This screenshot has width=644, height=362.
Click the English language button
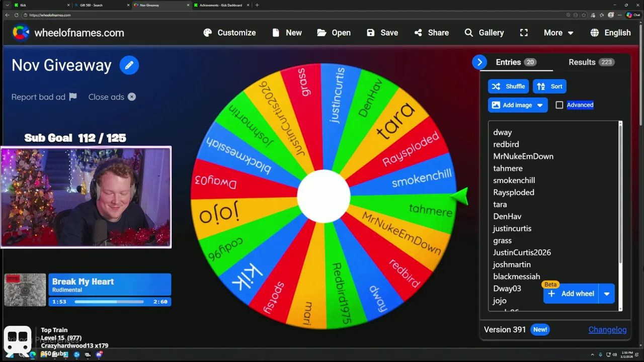coord(611,33)
